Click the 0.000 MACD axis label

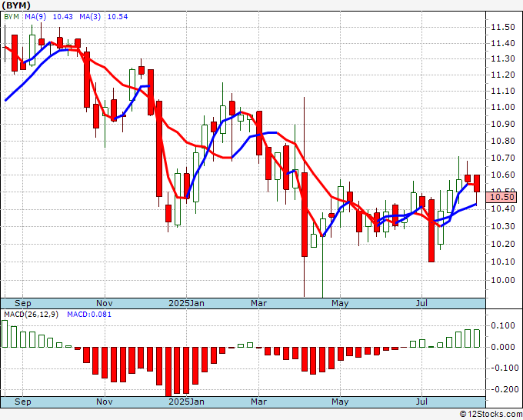pos(503,347)
